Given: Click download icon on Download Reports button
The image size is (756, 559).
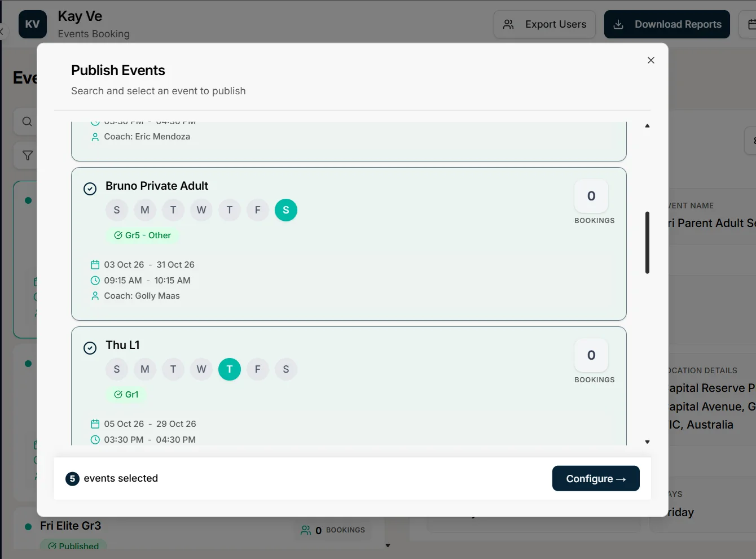Looking at the screenshot, I should (618, 24).
